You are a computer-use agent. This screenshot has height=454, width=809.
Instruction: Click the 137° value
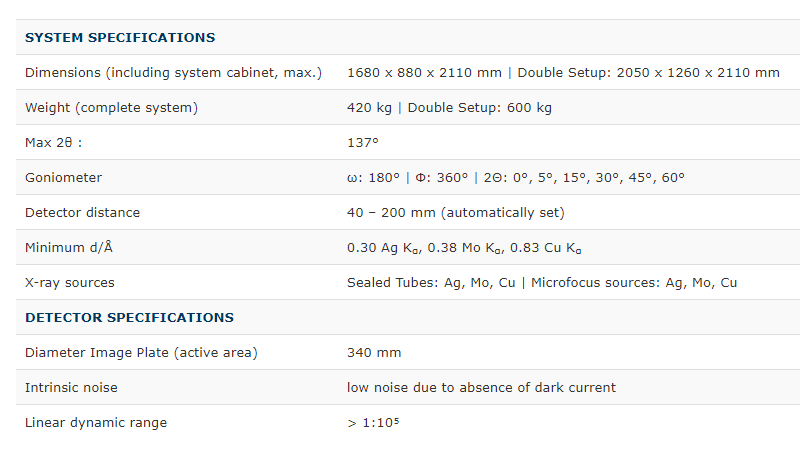[362, 143]
